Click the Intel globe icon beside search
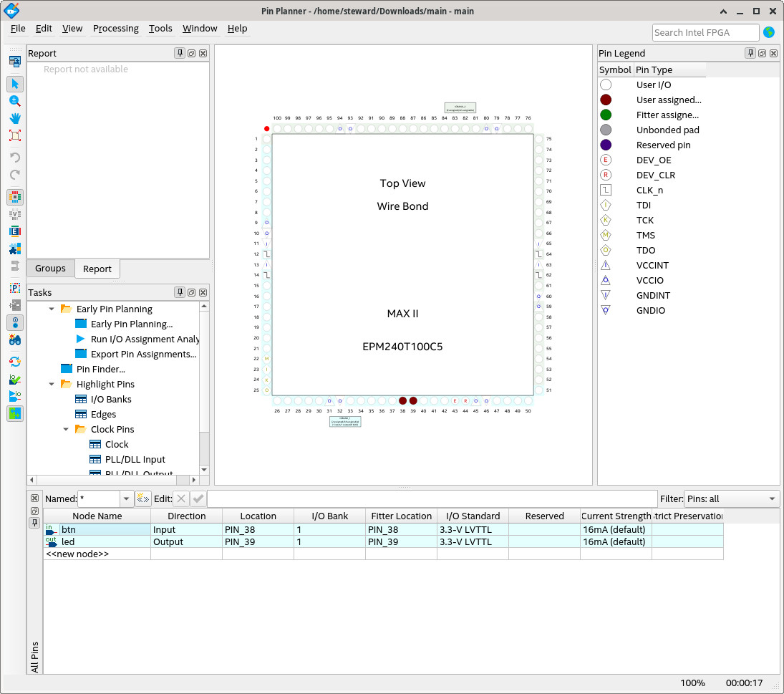Viewport: 784px width, 694px height. point(769,32)
